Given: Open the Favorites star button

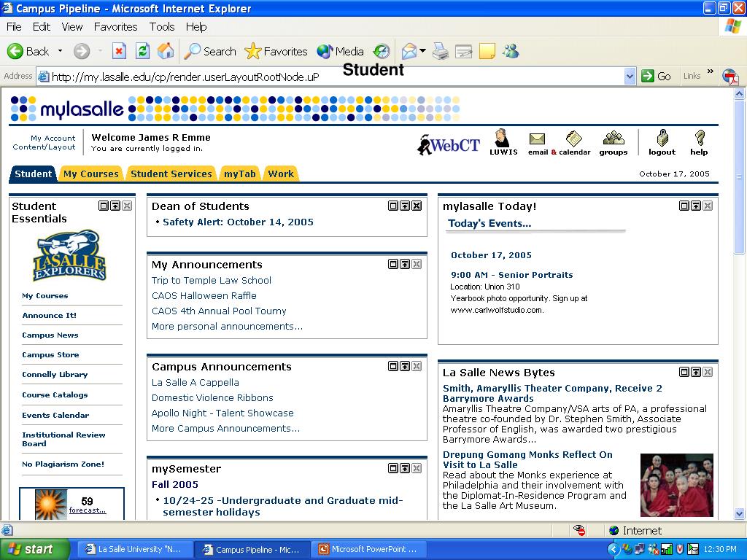Looking at the screenshot, I should (276, 51).
